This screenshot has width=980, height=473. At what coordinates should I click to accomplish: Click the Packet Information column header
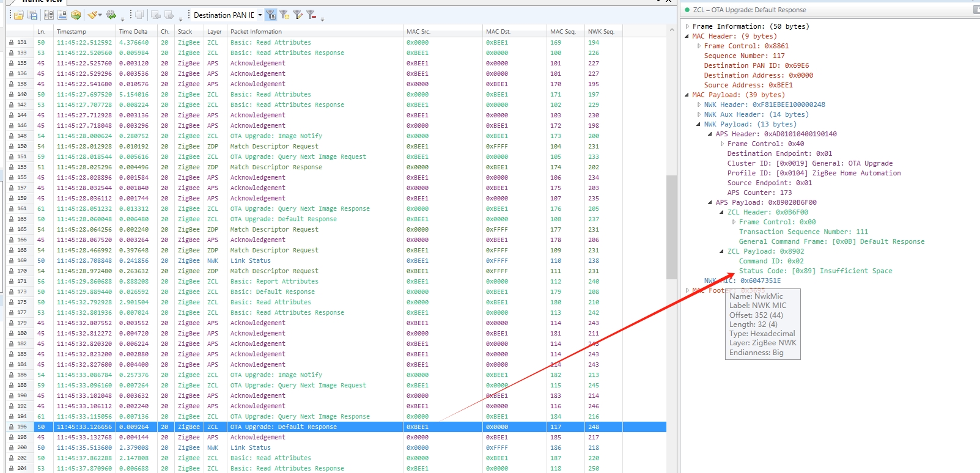point(315,31)
